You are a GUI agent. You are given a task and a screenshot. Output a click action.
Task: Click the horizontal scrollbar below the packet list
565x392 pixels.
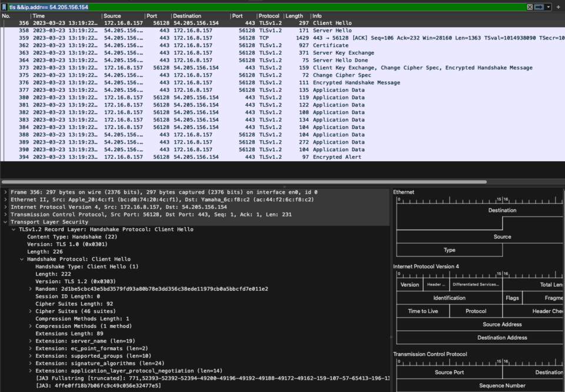[235, 180]
